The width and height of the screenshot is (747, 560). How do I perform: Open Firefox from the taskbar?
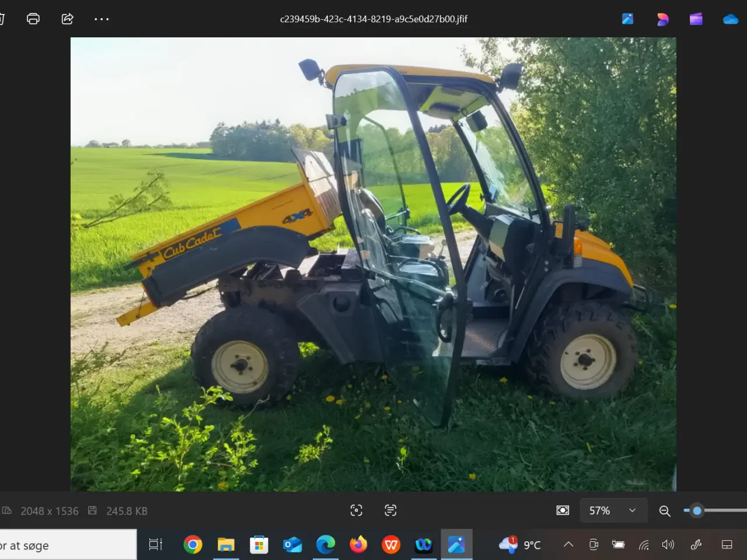pos(358,545)
